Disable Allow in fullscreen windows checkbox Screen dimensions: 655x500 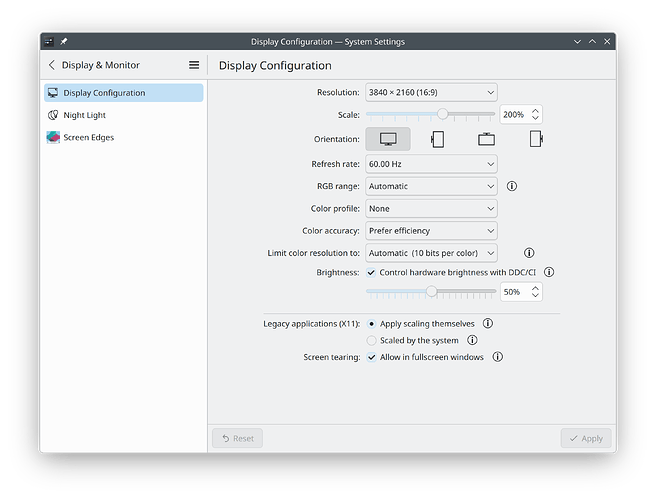372,357
